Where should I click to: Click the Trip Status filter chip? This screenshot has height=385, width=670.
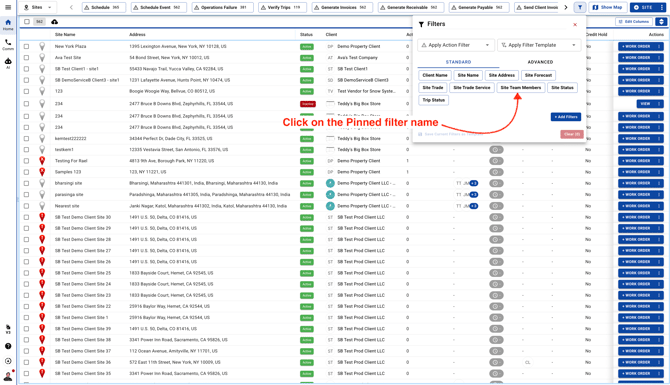pos(433,100)
